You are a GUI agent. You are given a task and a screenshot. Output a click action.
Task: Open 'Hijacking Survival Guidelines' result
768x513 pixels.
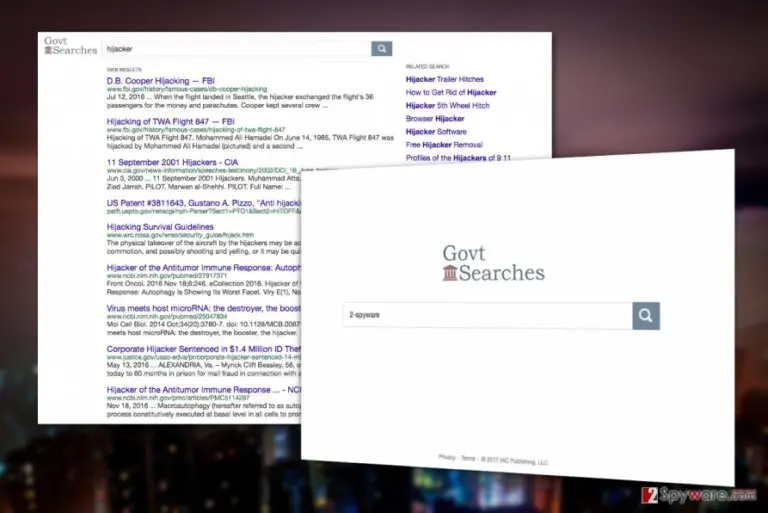click(x=160, y=227)
